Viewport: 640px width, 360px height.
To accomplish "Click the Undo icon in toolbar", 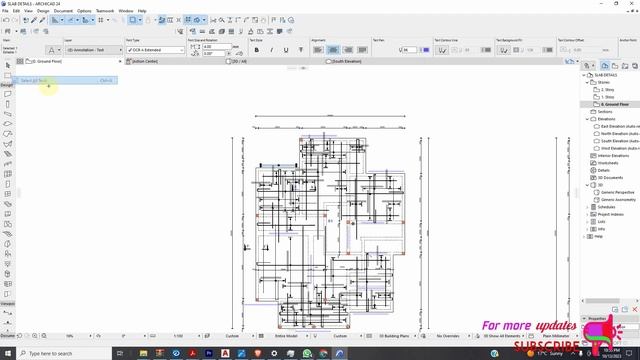I will (6, 20).
